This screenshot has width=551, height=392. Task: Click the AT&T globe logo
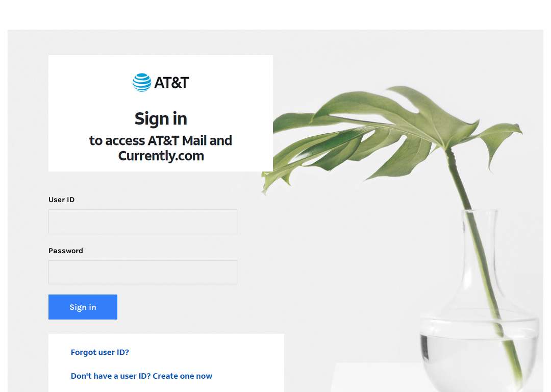142,82
